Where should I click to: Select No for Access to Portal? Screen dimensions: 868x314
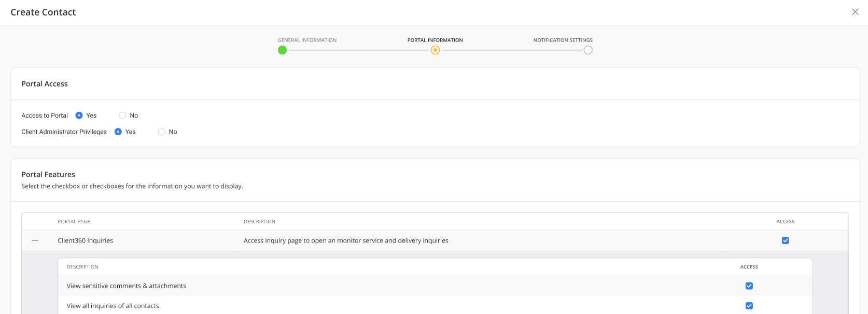pyautogui.click(x=123, y=116)
